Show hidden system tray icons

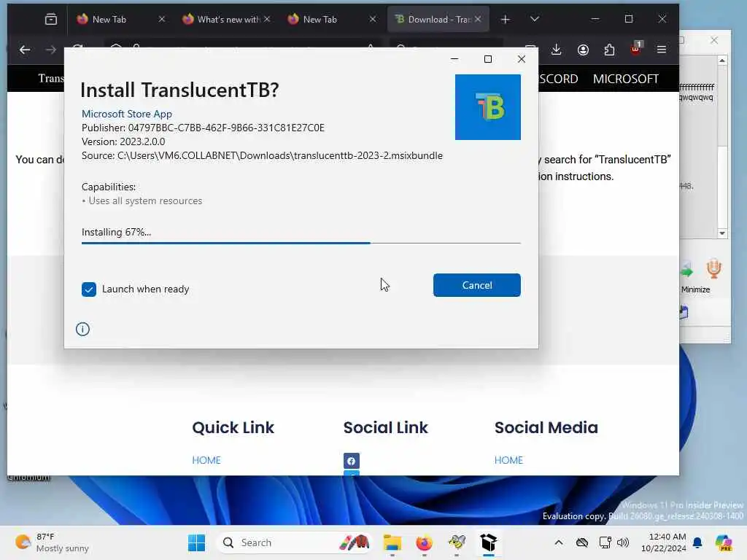click(x=558, y=542)
